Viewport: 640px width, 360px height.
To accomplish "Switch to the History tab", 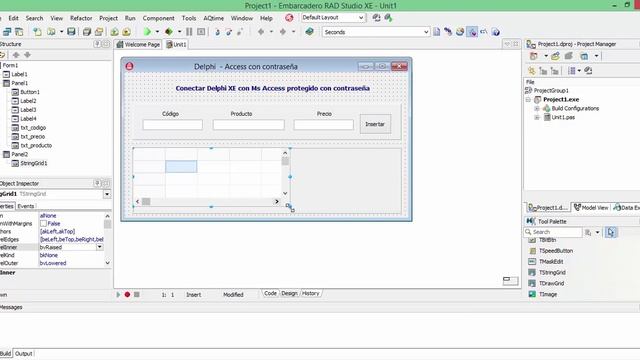I will (x=311, y=293).
